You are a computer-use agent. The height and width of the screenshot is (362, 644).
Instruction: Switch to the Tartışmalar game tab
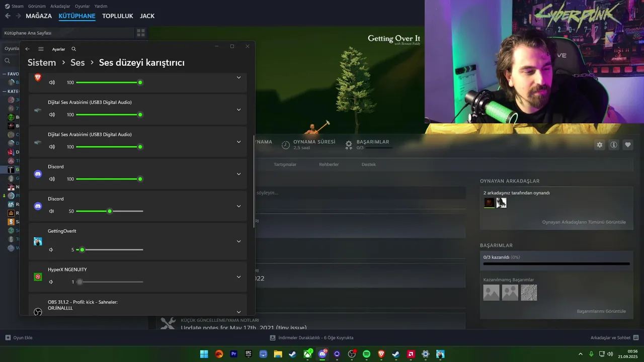point(285,164)
